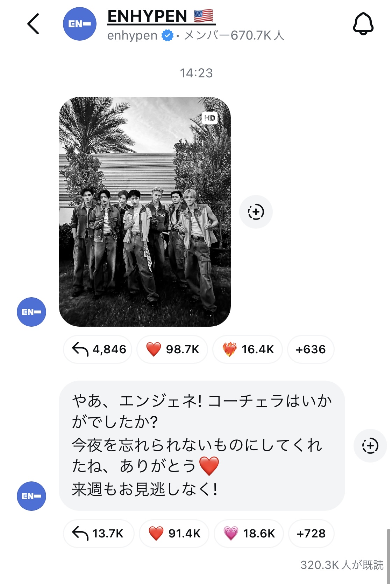Image resolution: width=392 pixels, height=584 pixels.
Task: Open the ENHYPEN channel title link
Action: [x=161, y=16]
